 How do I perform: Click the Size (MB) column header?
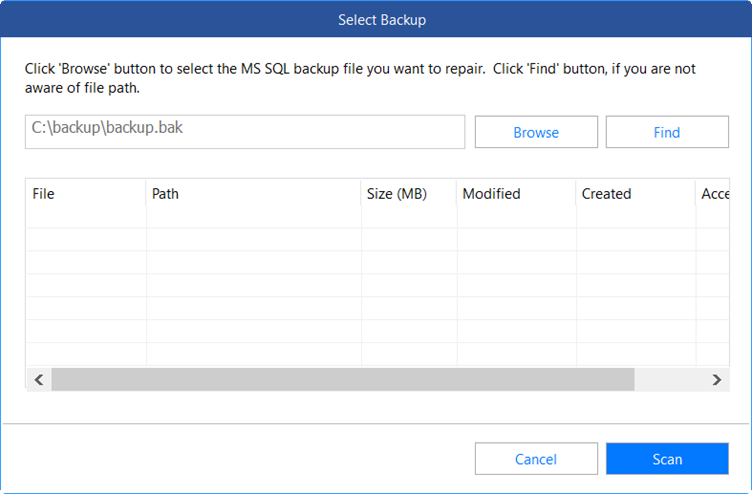pyautogui.click(x=408, y=194)
